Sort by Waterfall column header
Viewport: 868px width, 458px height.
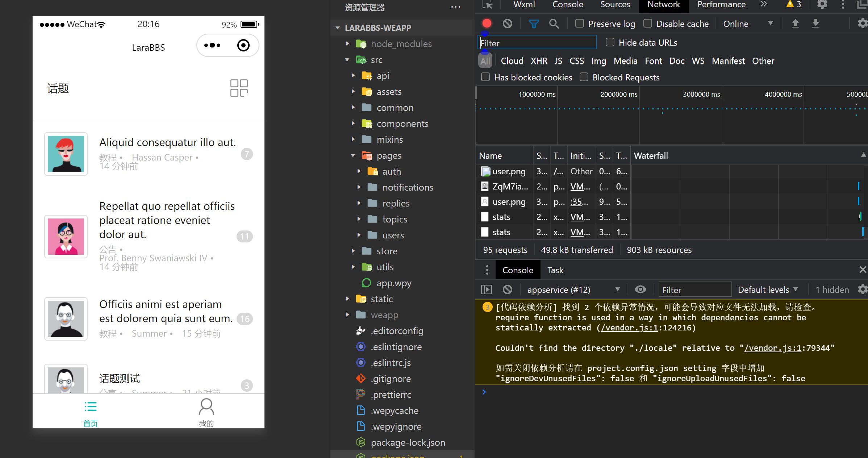tap(748, 155)
